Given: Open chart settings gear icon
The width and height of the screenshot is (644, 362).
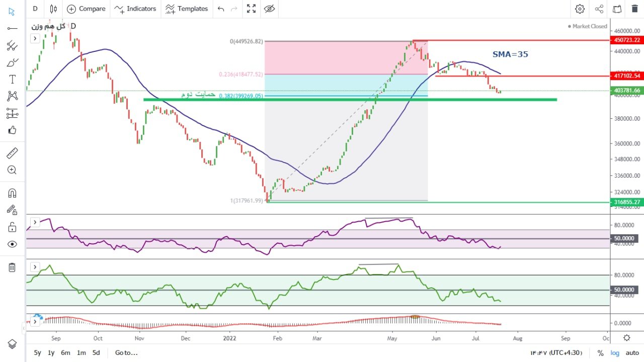Looking at the screenshot, I should point(580,9).
